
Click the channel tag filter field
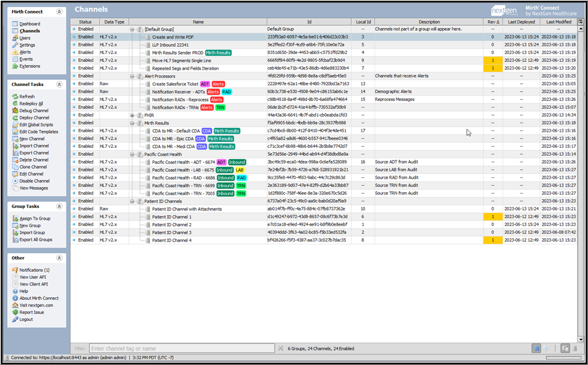[182, 349]
